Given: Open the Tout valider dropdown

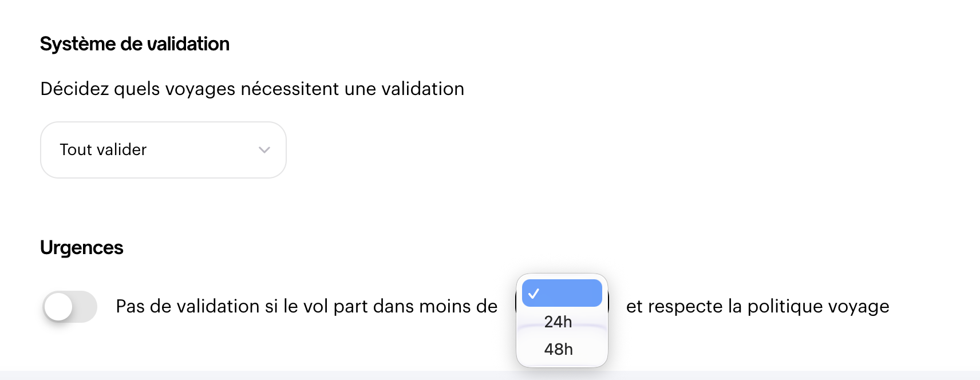Looking at the screenshot, I should coord(163,150).
